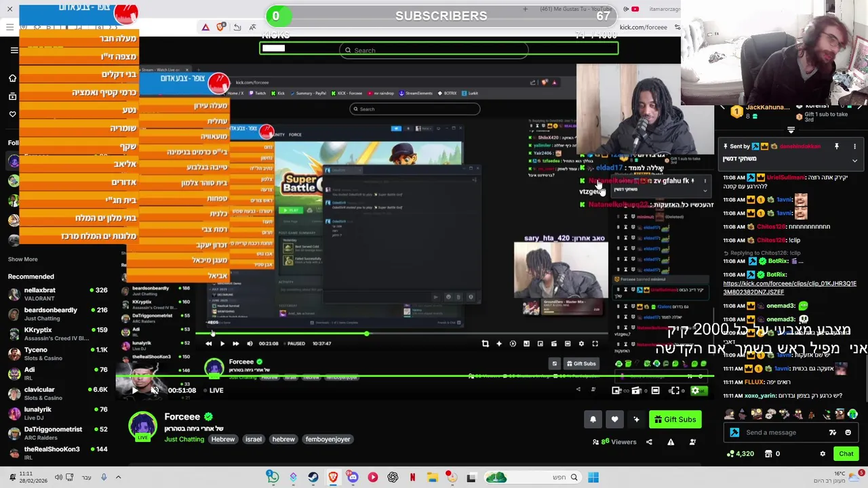
Task: Share the stream via the share icon
Action: (x=649, y=442)
